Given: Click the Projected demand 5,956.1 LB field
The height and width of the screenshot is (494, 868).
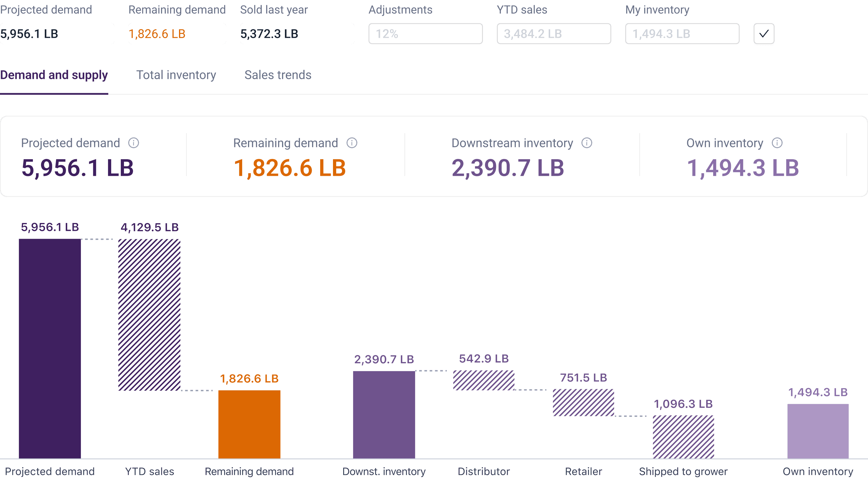Looking at the screenshot, I should pyautogui.click(x=57, y=33).
